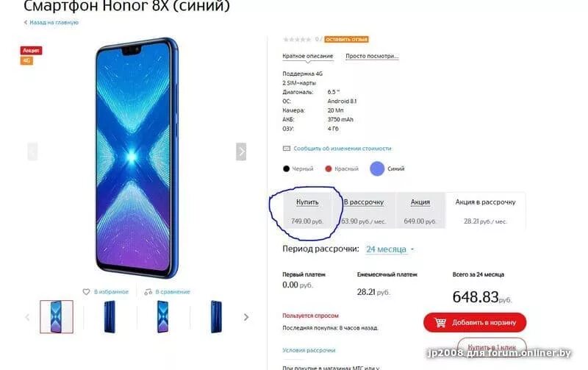Click the shopping cart icon
This screenshot has width=588, height=370.
coord(440,322)
